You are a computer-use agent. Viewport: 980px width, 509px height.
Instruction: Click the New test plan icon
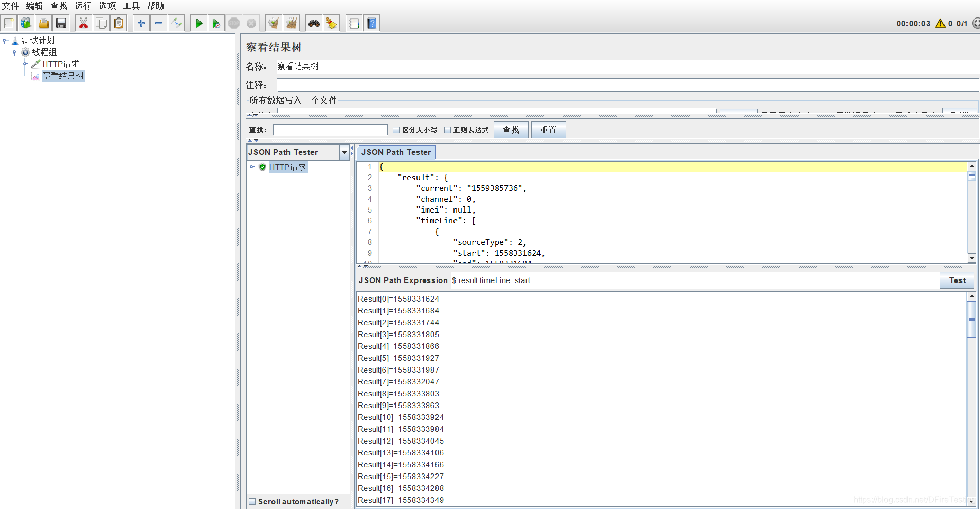[x=9, y=23]
